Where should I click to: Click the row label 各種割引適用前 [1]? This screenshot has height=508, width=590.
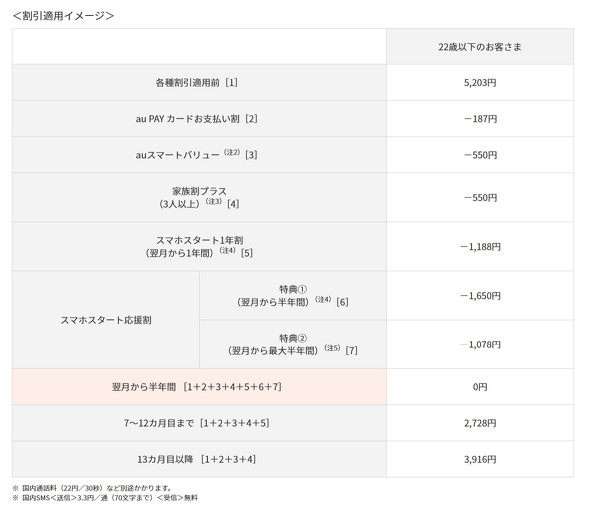point(197,82)
